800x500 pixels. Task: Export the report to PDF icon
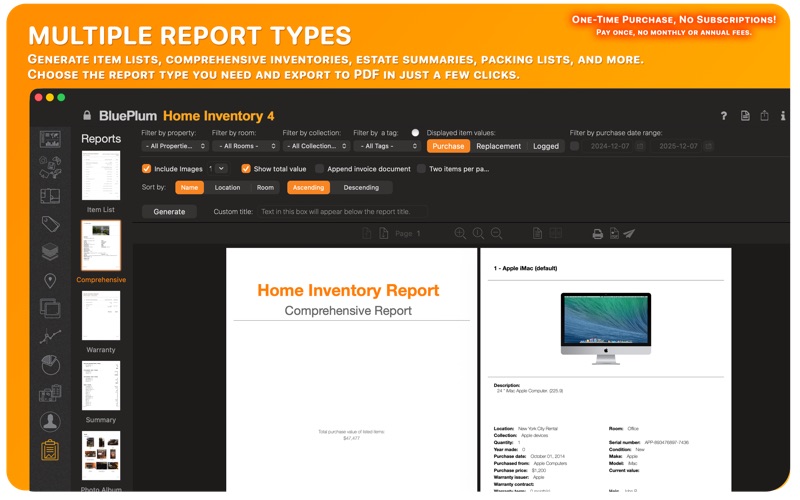click(614, 233)
